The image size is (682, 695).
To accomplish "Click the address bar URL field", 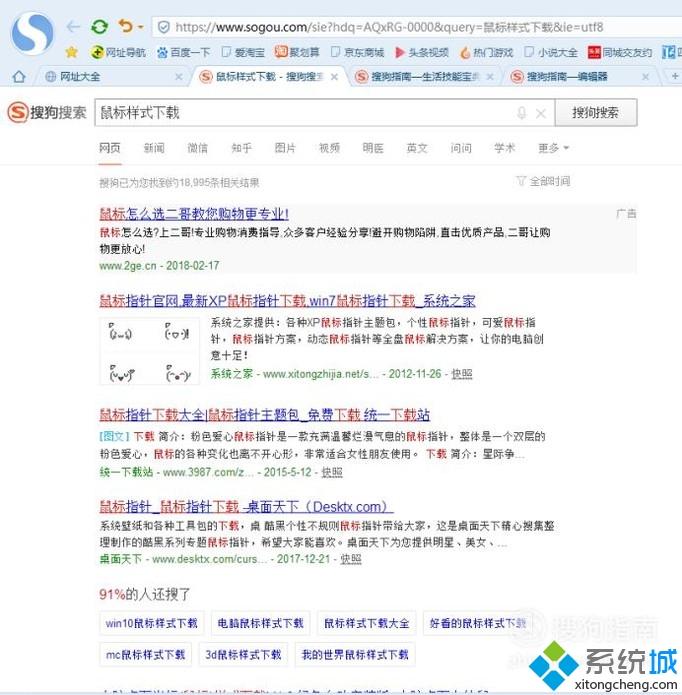I will pyautogui.click(x=417, y=27).
